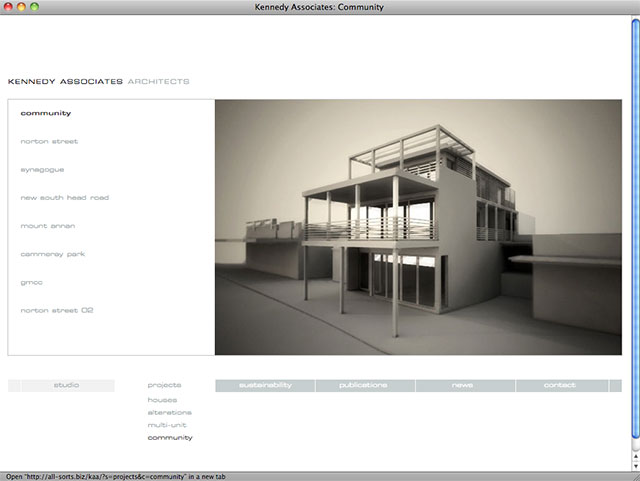Viewport: 640px width, 481px height.
Task: Switch to the sustainability tab
Action: [265, 385]
